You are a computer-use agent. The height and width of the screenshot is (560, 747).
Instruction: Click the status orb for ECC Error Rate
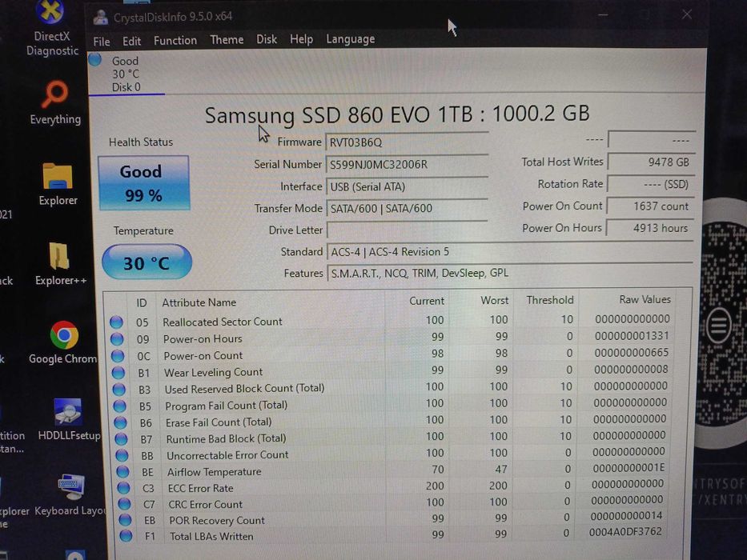coord(123,488)
